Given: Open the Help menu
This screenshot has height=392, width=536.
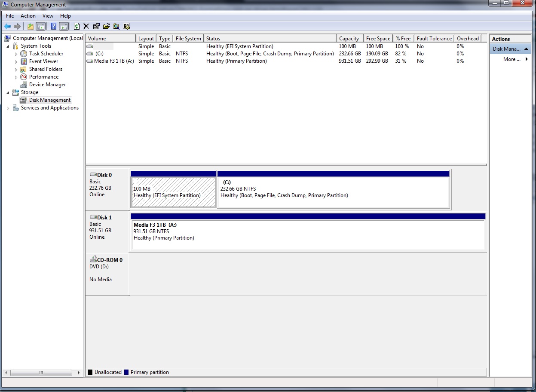Looking at the screenshot, I should (x=65, y=16).
